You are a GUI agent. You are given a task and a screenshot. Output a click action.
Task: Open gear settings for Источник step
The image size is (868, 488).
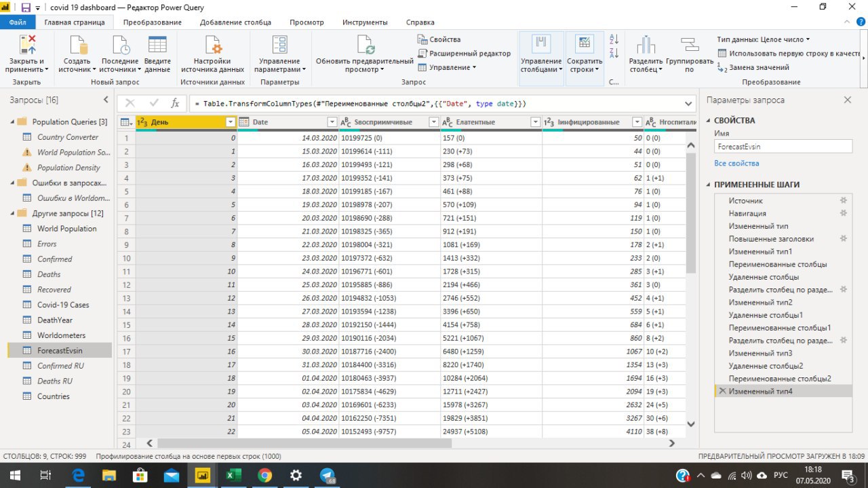pyautogui.click(x=844, y=201)
